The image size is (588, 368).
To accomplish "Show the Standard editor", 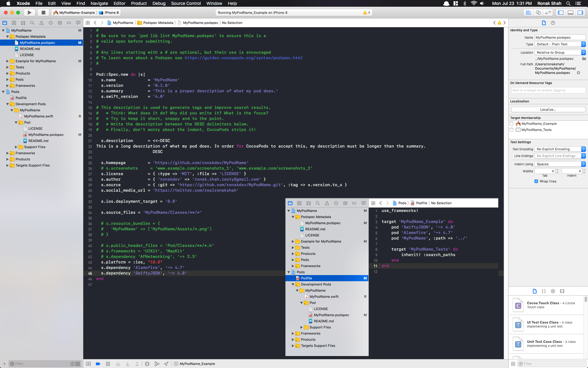I will [529, 13].
